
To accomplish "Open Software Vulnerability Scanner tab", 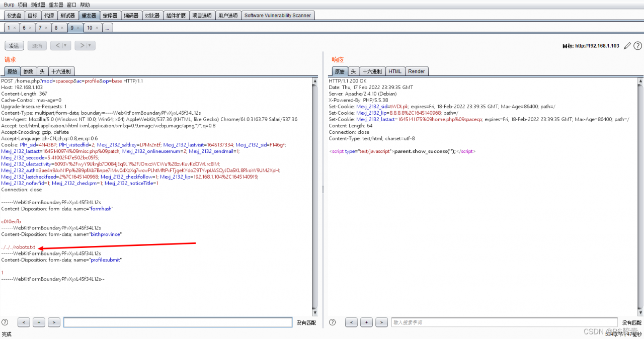I will coord(278,16).
